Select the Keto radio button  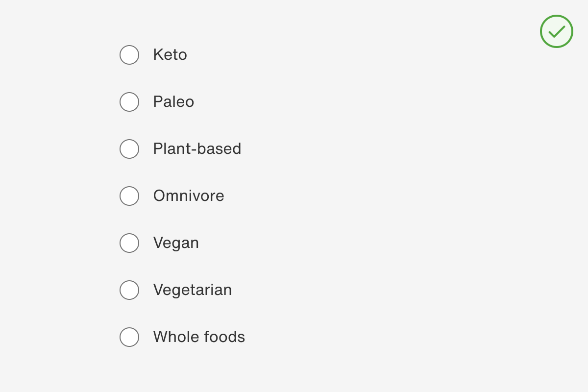[x=129, y=55]
